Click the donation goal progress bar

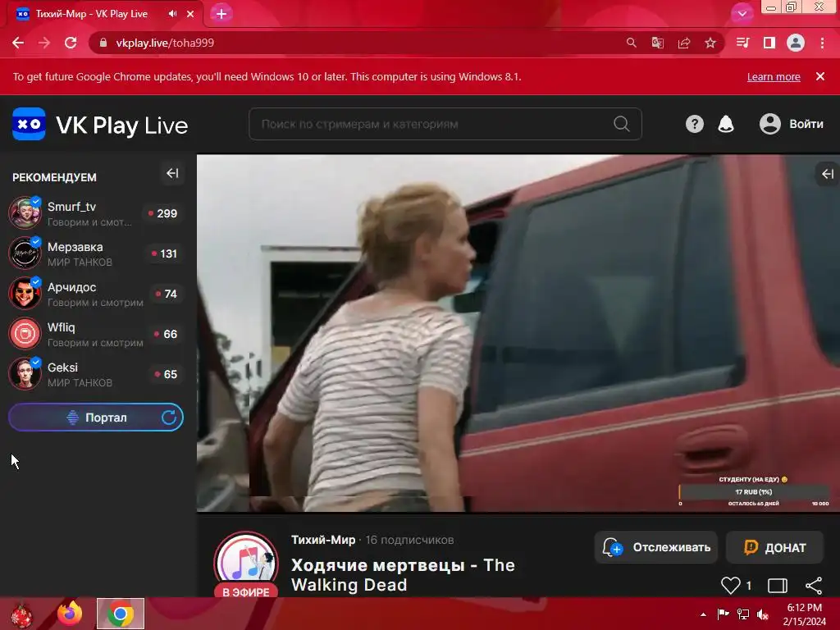(754, 492)
